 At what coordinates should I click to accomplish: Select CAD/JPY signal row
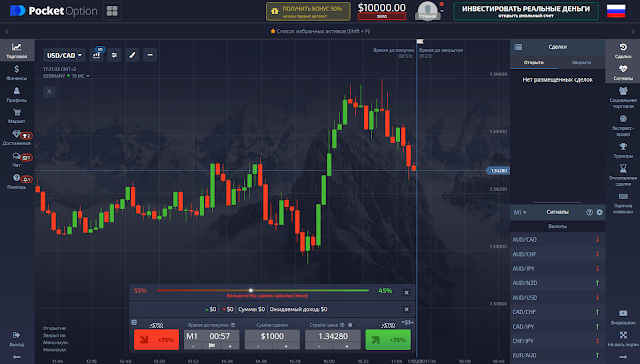(x=558, y=326)
